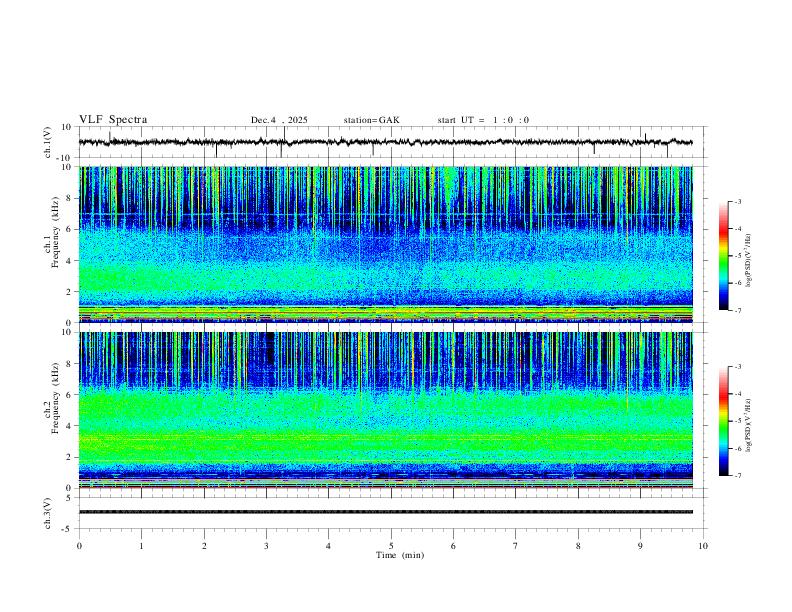The image size is (792, 612).
Task: Click ch.2 frequency axis tick "8"
Action: (70, 364)
